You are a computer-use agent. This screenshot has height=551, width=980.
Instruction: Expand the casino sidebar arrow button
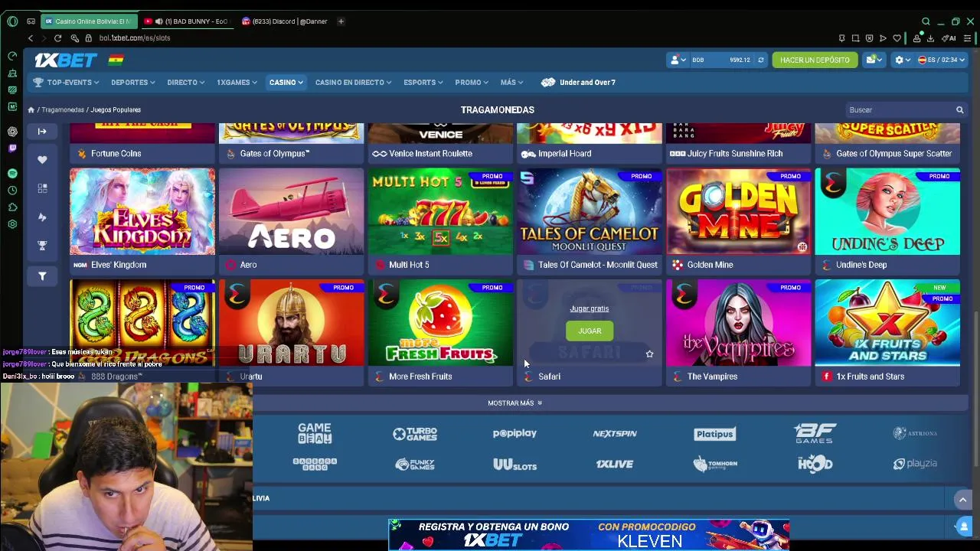(x=42, y=132)
